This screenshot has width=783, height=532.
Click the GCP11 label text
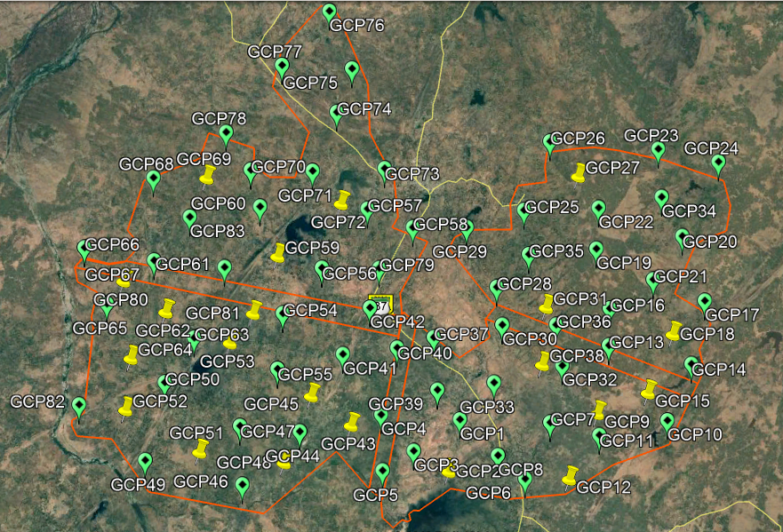coord(626,438)
